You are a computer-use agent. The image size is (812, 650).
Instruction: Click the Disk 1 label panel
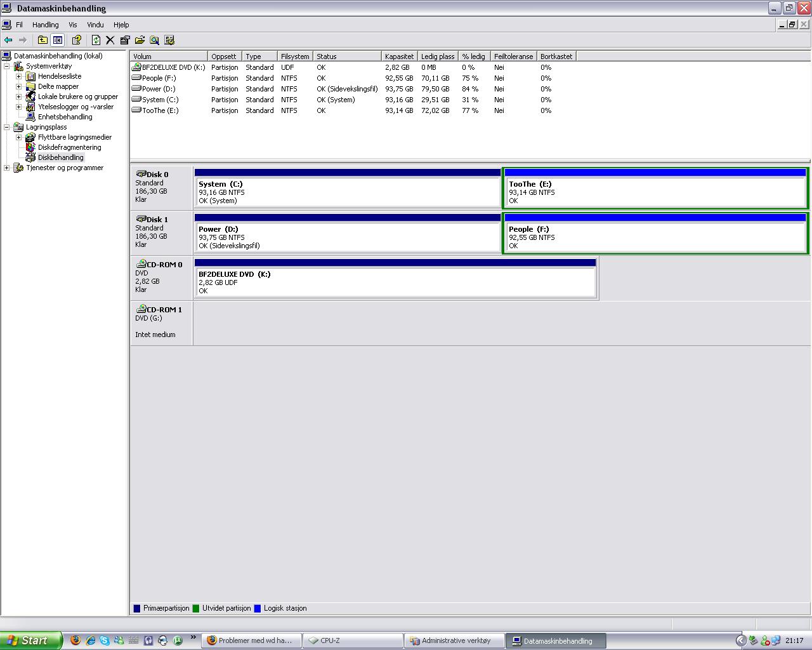pos(162,233)
